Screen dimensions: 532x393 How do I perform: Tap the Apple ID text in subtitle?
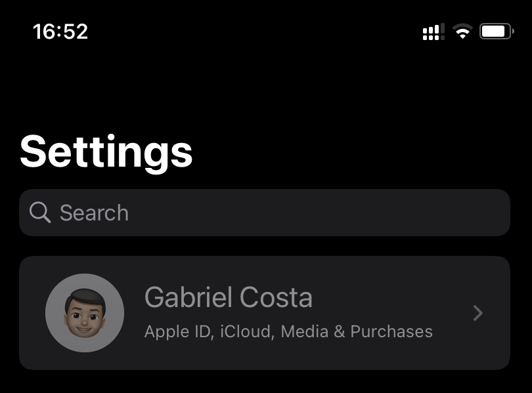(x=177, y=331)
